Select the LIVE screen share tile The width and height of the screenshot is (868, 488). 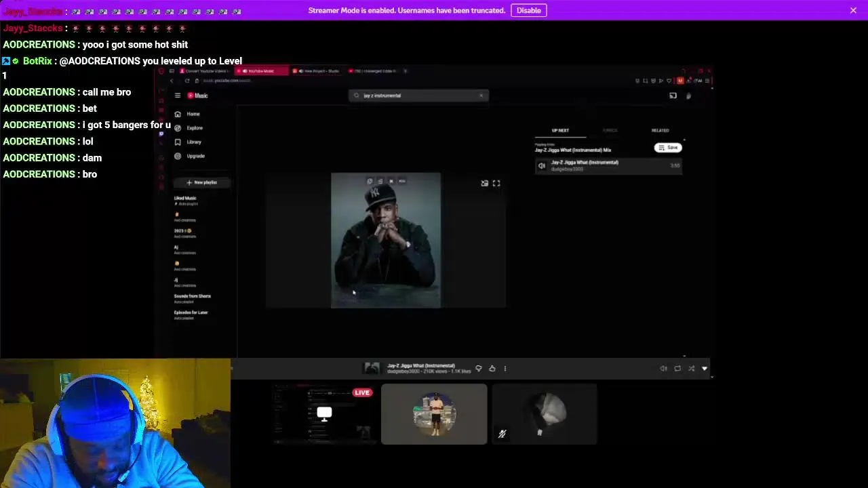[324, 414]
